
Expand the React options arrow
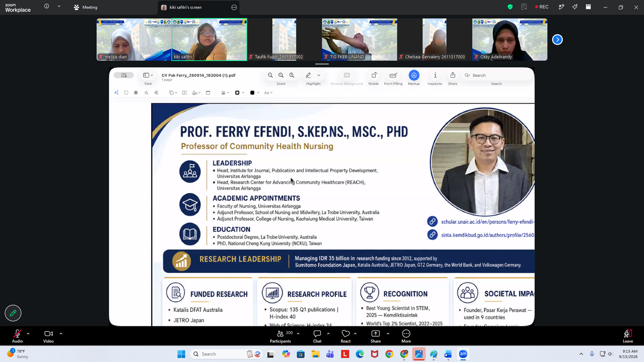(355, 334)
